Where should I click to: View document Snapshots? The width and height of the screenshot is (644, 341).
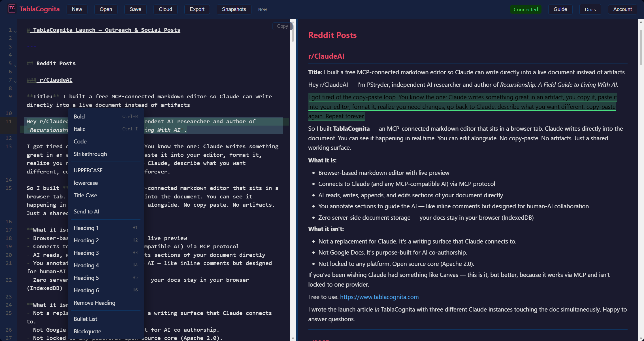(234, 9)
